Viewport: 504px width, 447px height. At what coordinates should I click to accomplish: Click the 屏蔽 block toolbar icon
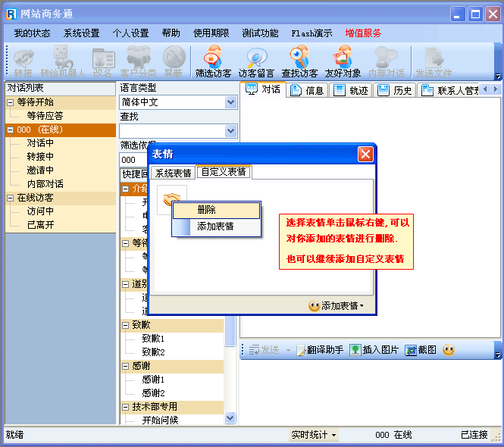click(174, 61)
